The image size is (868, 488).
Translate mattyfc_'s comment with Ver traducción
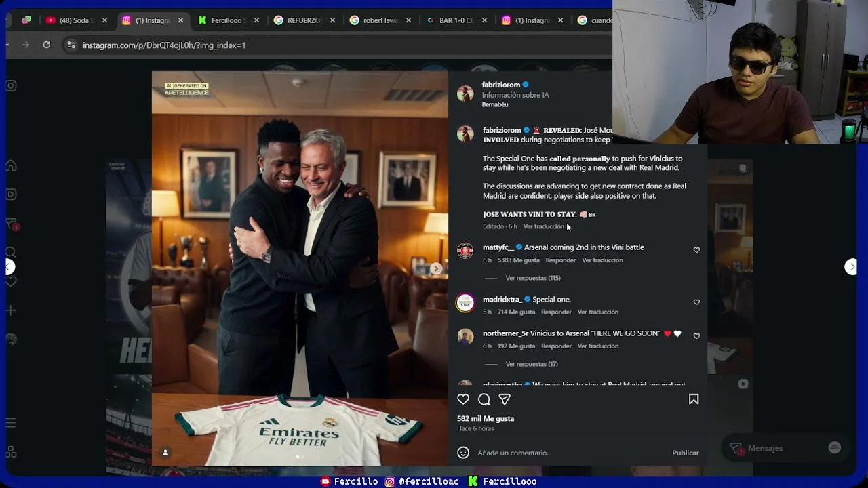click(x=602, y=260)
